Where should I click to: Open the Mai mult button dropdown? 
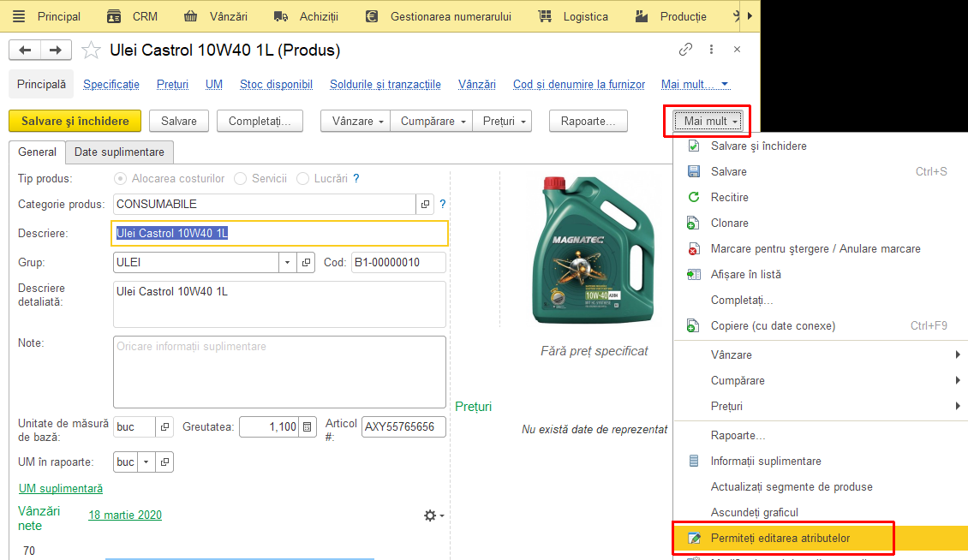tap(708, 121)
